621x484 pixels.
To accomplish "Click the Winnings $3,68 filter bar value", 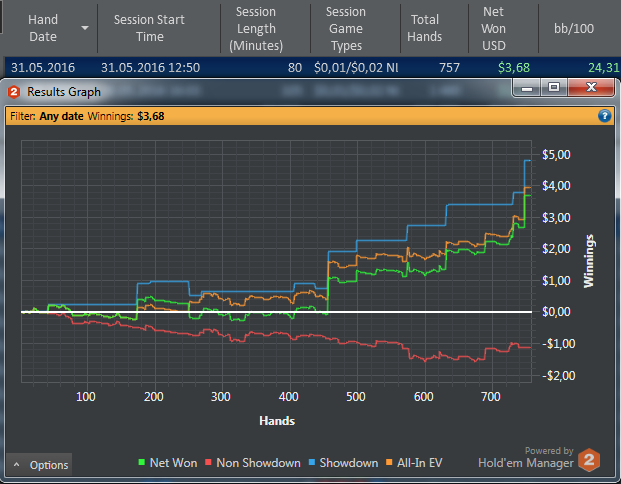I will coord(150,116).
